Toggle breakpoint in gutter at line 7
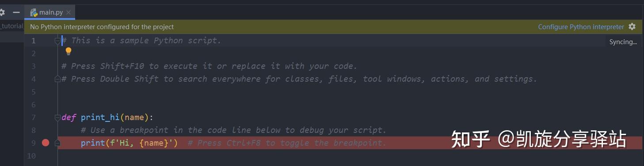The height and width of the screenshot is (166, 644). pyautogui.click(x=46, y=117)
